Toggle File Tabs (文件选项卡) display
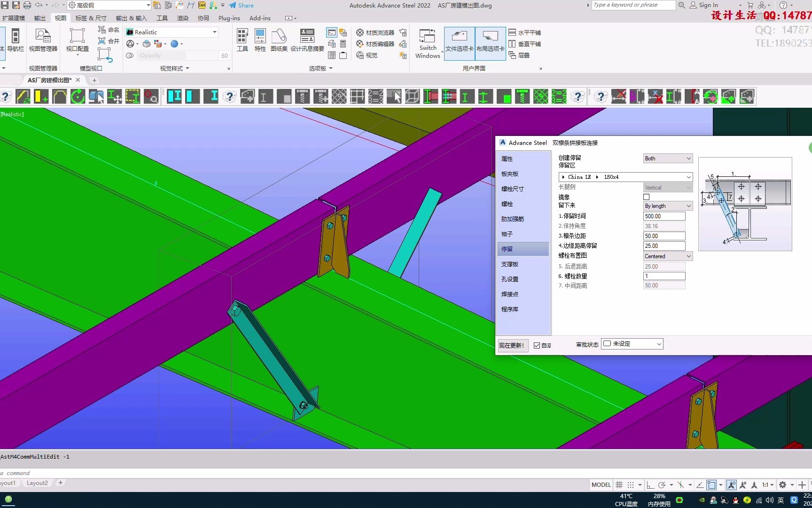 [459, 43]
